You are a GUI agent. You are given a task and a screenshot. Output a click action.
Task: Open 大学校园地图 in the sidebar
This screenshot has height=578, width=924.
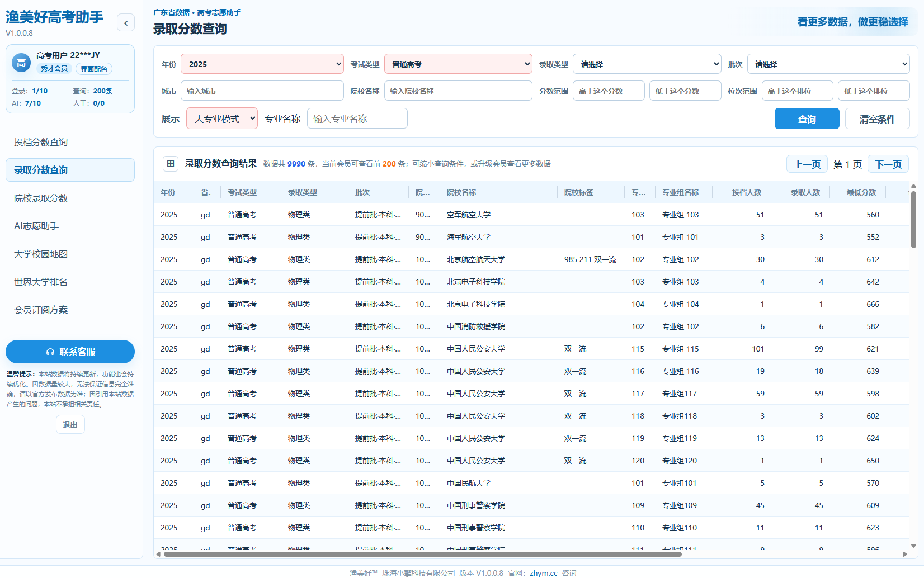(x=70, y=254)
